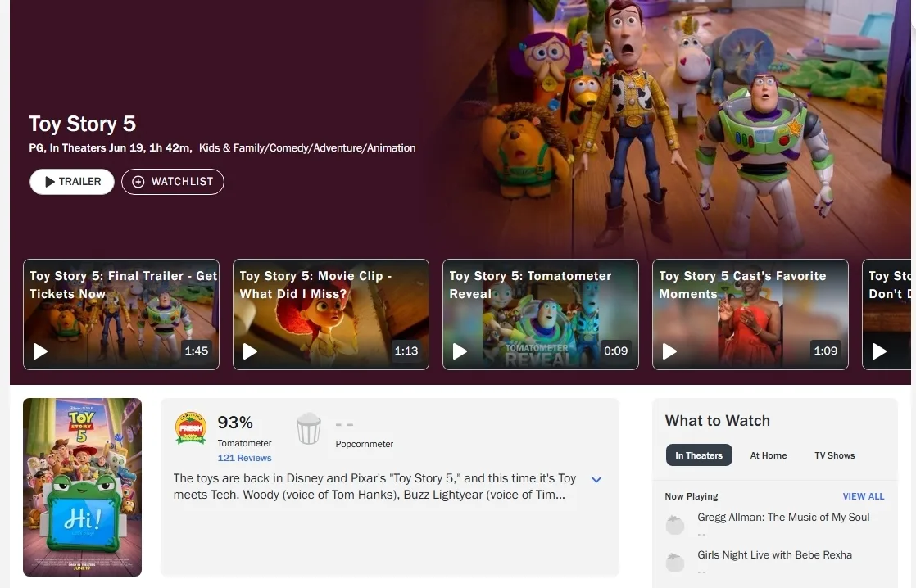This screenshot has width=916, height=588.
Task: Click the Kids & Family/Comedy/Adventure/Animation genre text
Action: click(307, 148)
